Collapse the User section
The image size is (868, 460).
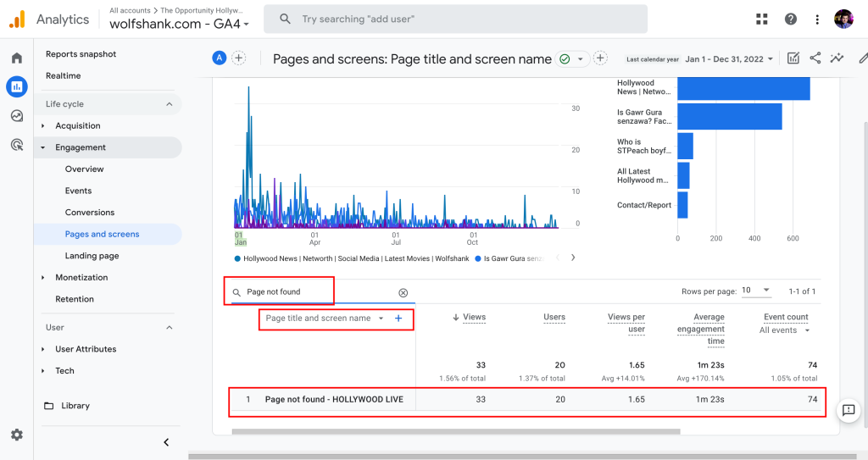(170, 328)
